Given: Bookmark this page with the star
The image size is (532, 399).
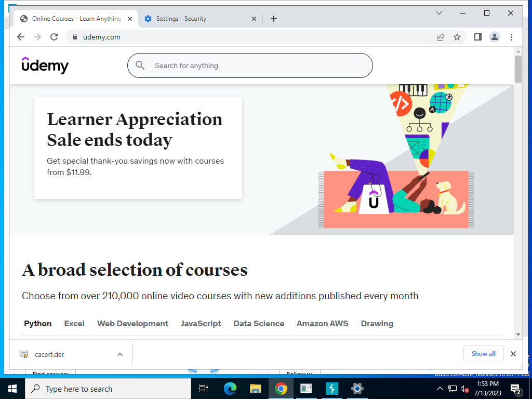Looking at the screenshot, I should (457, 37).
